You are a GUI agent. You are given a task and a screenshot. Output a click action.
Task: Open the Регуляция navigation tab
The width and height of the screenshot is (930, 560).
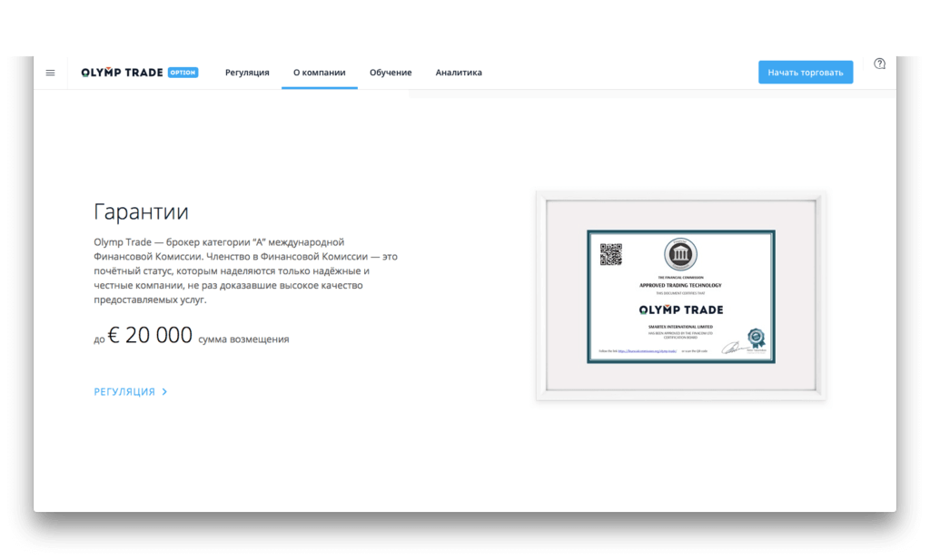click(x=247, y=73)
